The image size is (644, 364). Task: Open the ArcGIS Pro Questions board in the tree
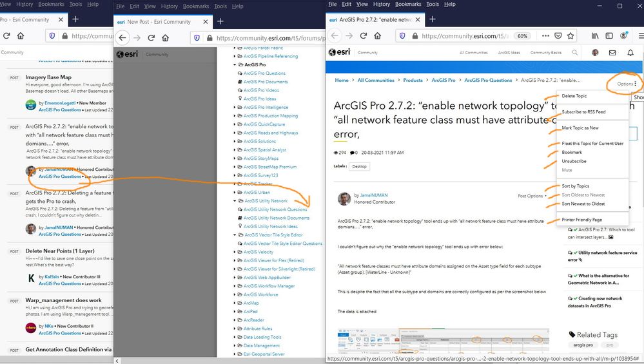(x=264, y=73)
